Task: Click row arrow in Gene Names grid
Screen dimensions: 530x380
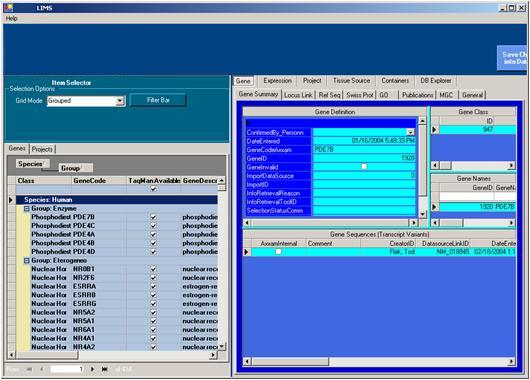Action: (x=435, y=207)
